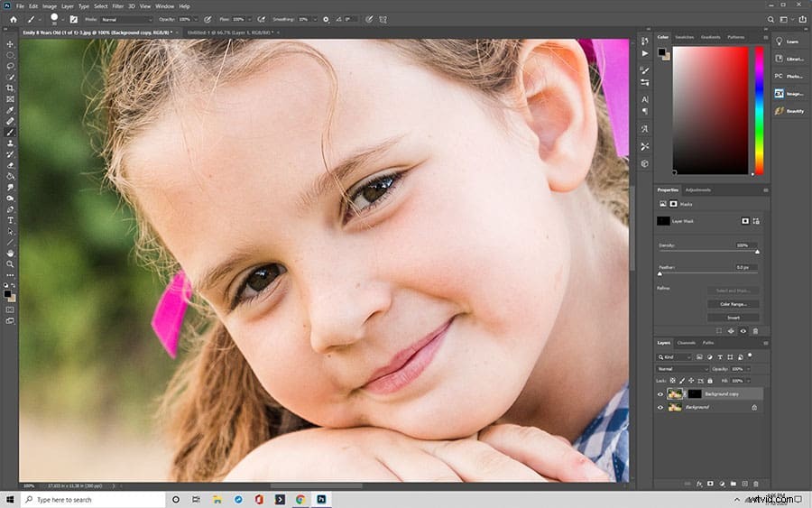Select the Eyedropper tool
The image size is (812, 508).
click(x=10, y=110)
